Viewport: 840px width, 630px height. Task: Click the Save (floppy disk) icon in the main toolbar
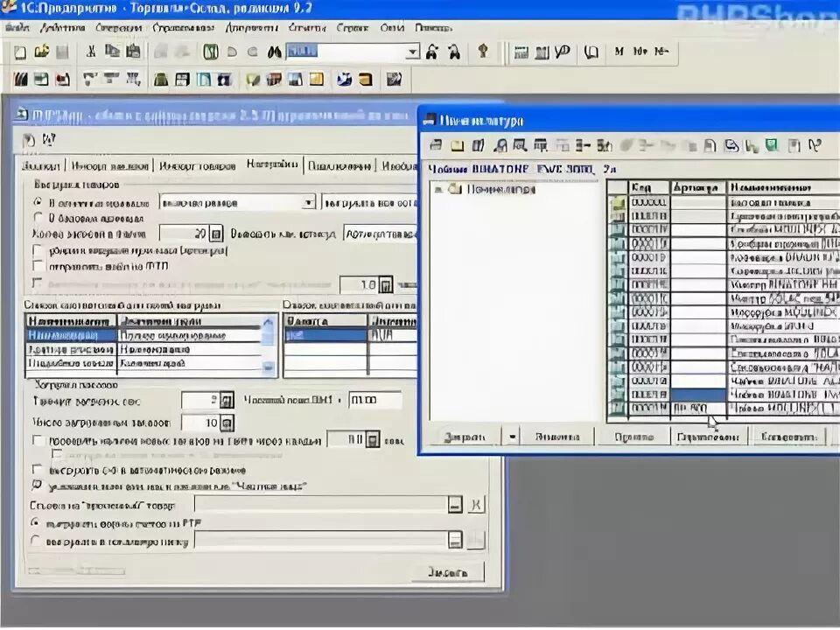pyautogui.click(x=62, y=52)
